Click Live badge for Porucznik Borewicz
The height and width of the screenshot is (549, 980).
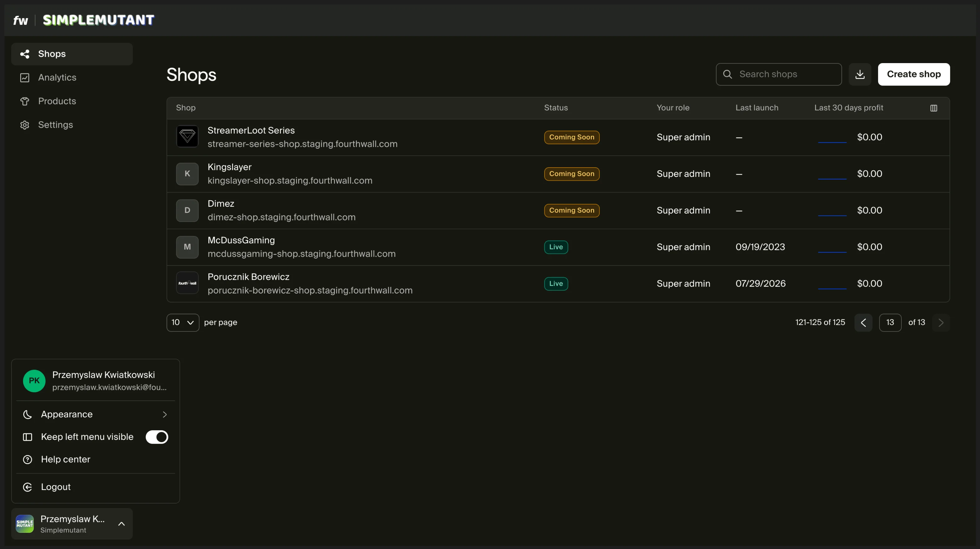pyautogui.click(x=556, y=284)
